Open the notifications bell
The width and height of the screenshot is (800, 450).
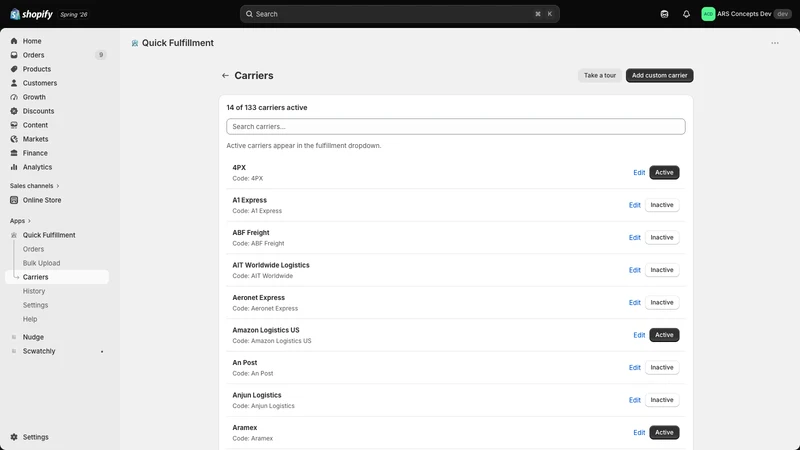tap(686, 14)
